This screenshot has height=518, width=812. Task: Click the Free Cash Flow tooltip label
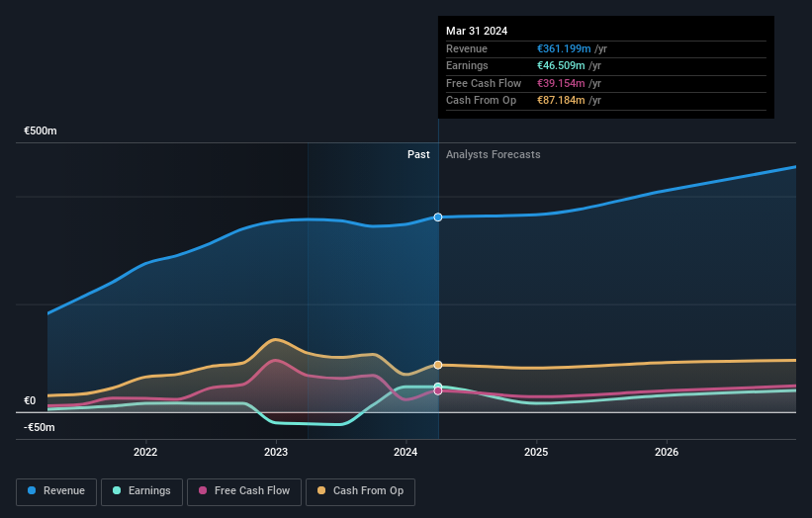[484, 83]
